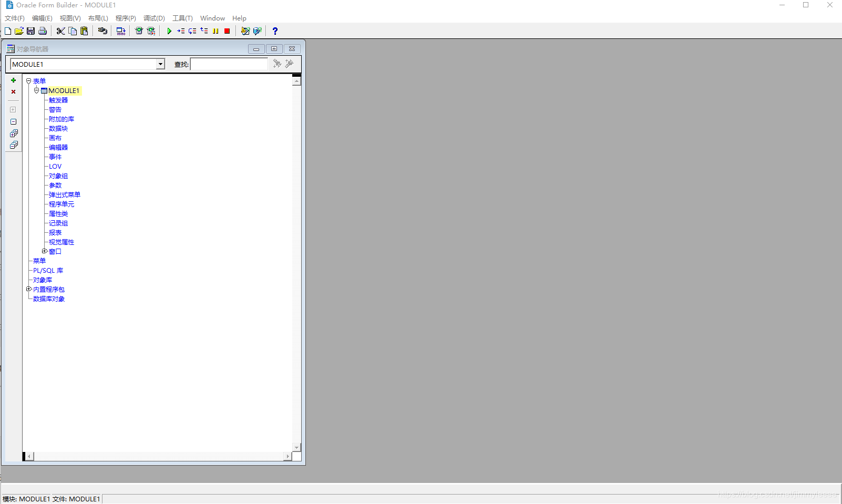The image size is (842, 504).
Task: Click the Compile module icon
Action: pyautogui.click(x=121, y=31)
